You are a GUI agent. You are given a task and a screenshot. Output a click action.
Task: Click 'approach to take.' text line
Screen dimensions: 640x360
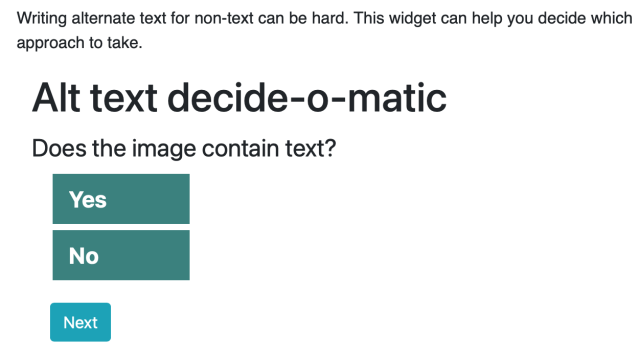[x=79, y=42]
